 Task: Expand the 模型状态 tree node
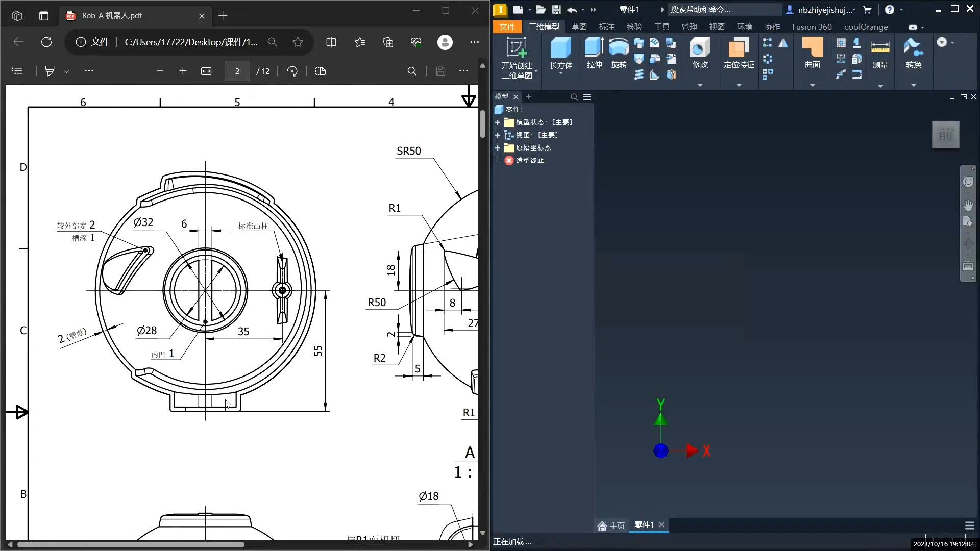[498, 122]
